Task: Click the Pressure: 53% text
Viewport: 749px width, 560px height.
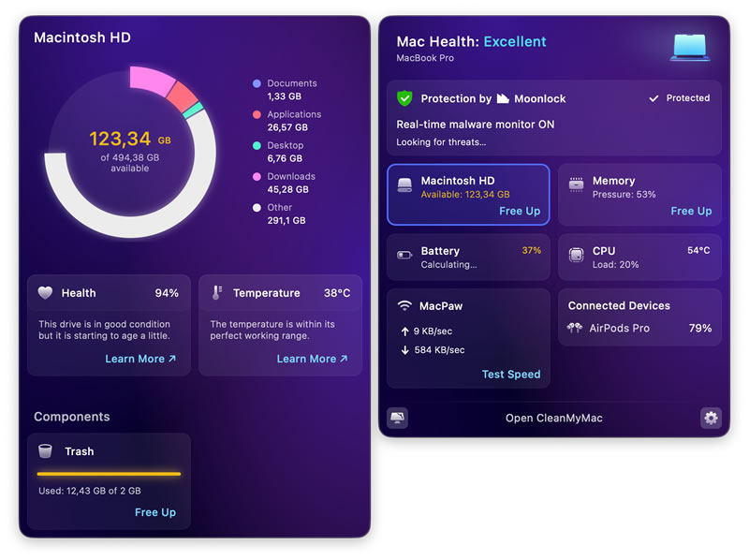Action: click(624, 195)
